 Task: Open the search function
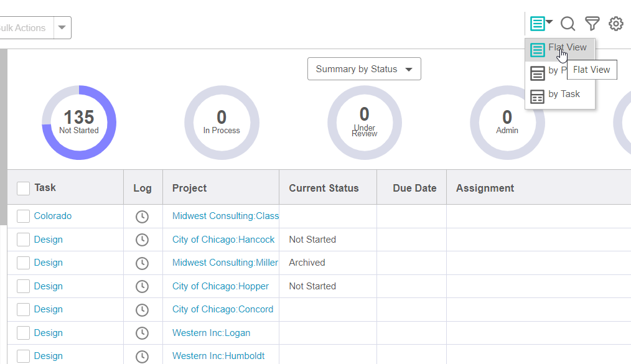pos(568,24)
